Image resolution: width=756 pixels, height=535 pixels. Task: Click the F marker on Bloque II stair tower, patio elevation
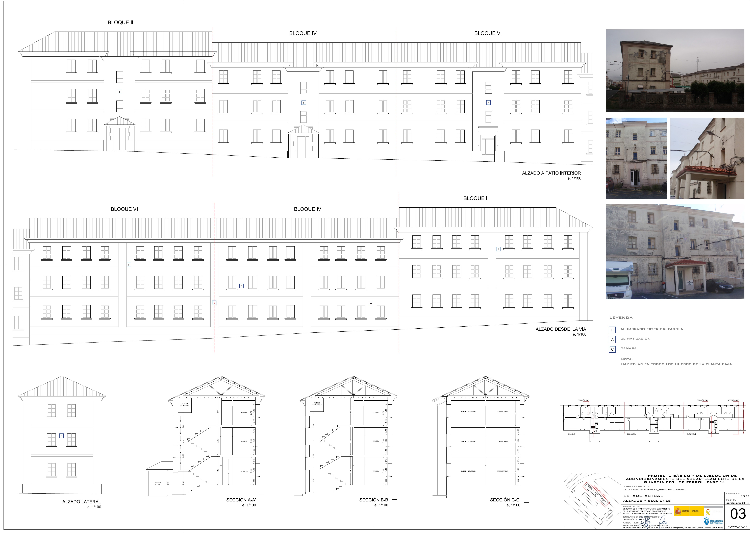click(120, 92)
